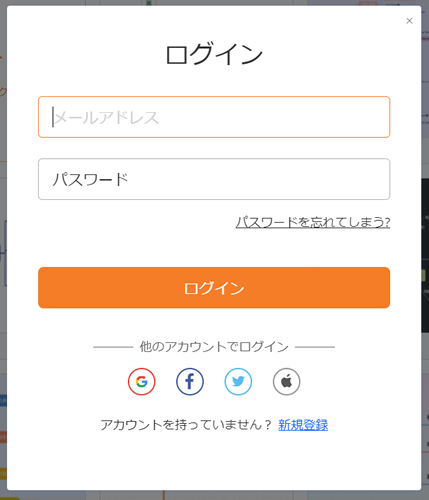429x500 pixels.
Task: Click the divider line right of 他のアカウントでログイン
Action: click(315, 347)
